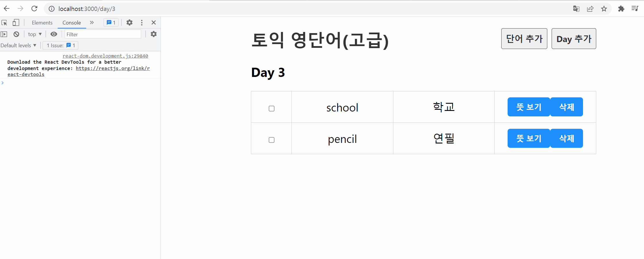
Task: Expand the Default levels dropdown
Action: point(18,46)
